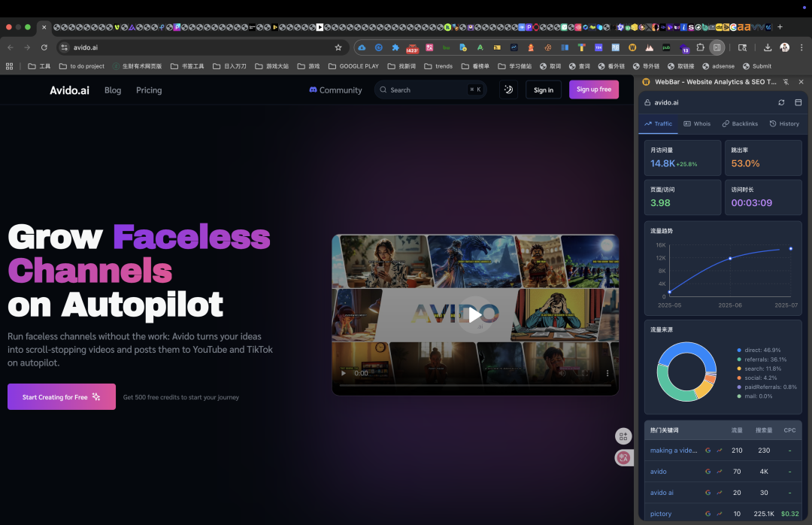
Task: Click the Sign in button
Action: (x=544, y=90)
